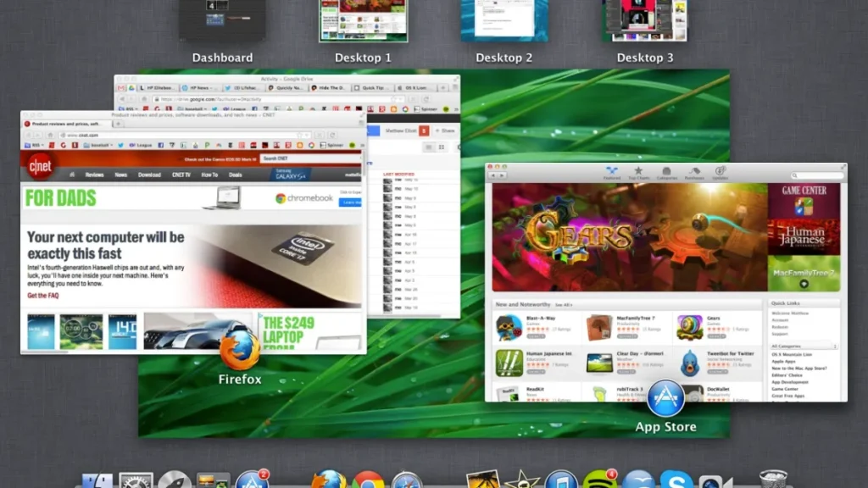868x488 pixels.
Task: Open baseball bookmarks folder in CNET window
Action: pos(98,145)
